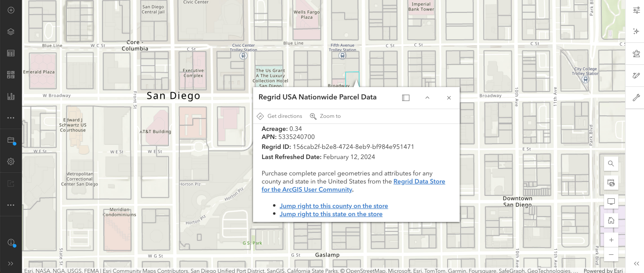
Task: Open the Properties (sliders) panel
Action: point(637,10)
